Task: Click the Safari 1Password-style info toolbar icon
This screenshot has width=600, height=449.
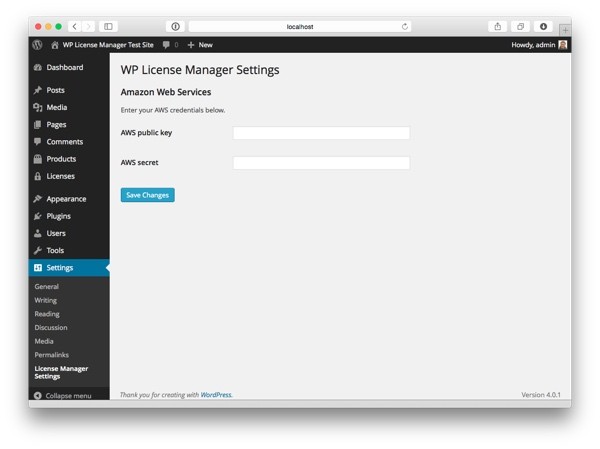Action: (x=175, y=26)
